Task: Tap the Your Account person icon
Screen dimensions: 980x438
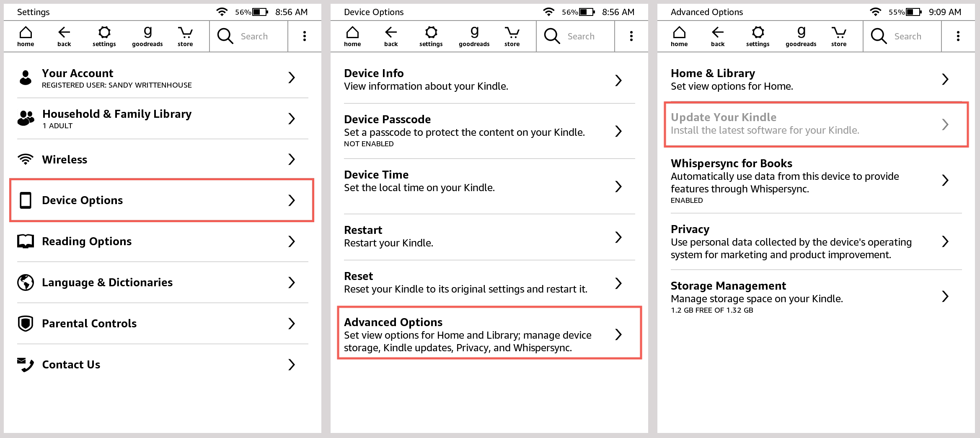Action: click(26, 78)
